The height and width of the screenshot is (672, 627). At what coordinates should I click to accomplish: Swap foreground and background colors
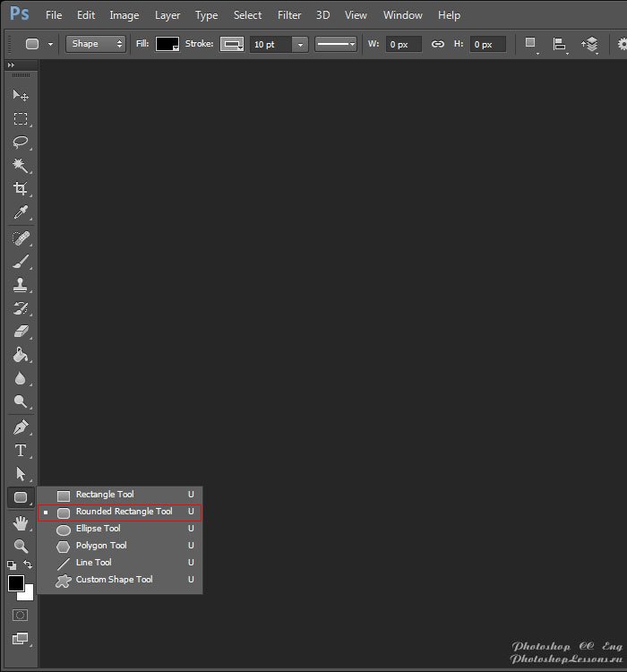point(28,564)
